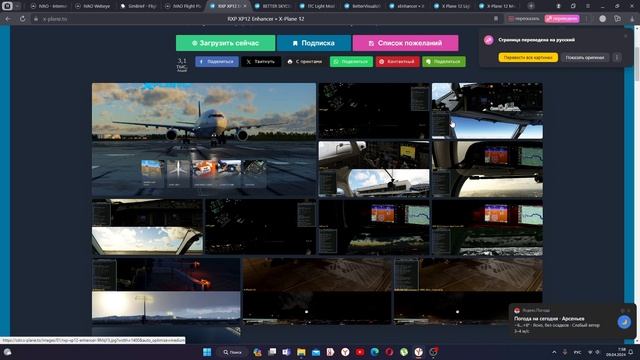Open Microsoft Edge from the taskbar
640x360 pixels.
tap(374, 352)
